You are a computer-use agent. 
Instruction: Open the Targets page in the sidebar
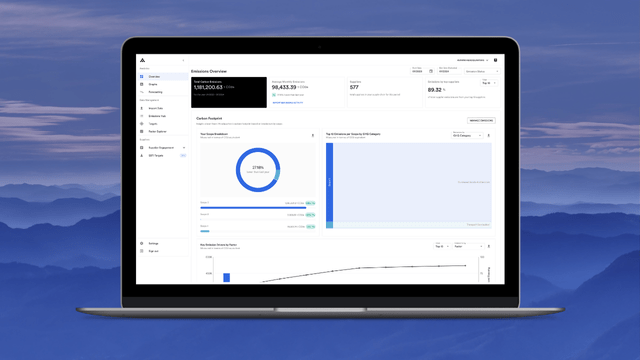162,124
